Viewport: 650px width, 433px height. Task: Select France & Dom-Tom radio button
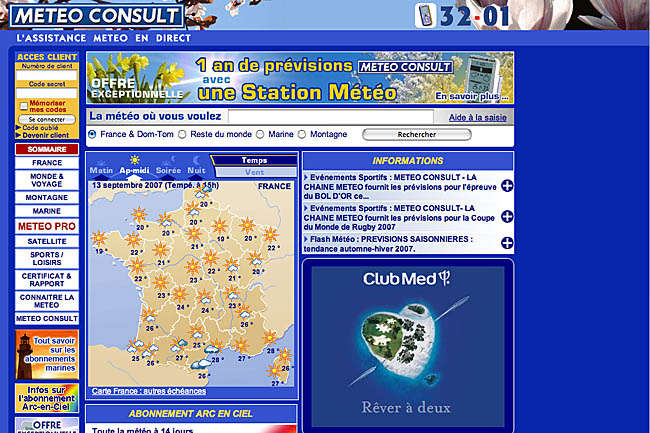(92, 134)
